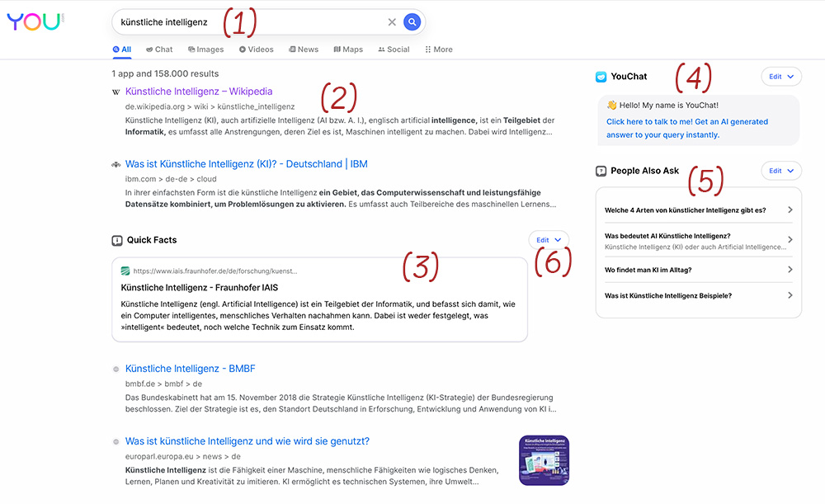This screenshot has height=504, width=825.
Task: Open the People Also Ask Edit dropdown
Action: pyautogui.click(x=781, y=171)
